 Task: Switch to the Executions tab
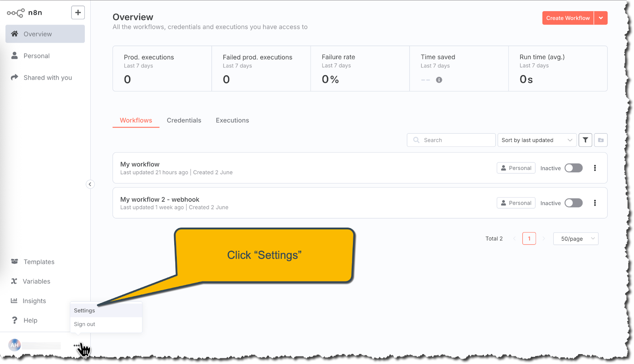(x=232, y=120)
